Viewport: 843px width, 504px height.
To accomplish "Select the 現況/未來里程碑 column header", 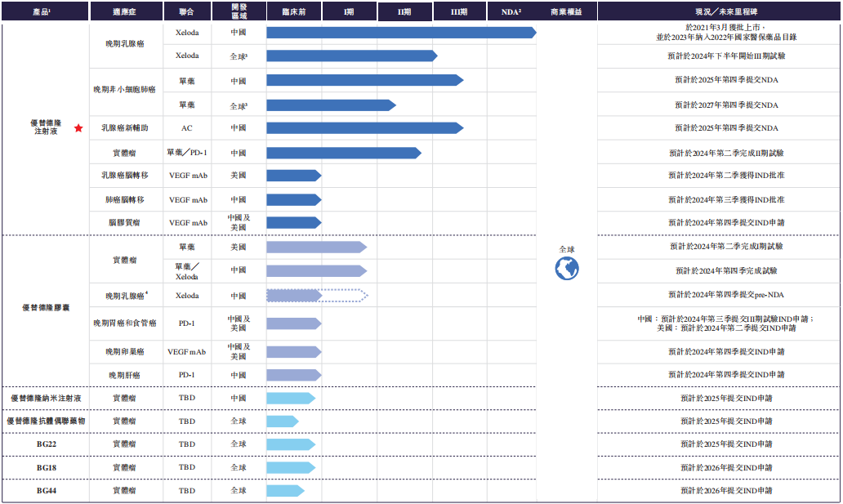I will tap(720, 11).
